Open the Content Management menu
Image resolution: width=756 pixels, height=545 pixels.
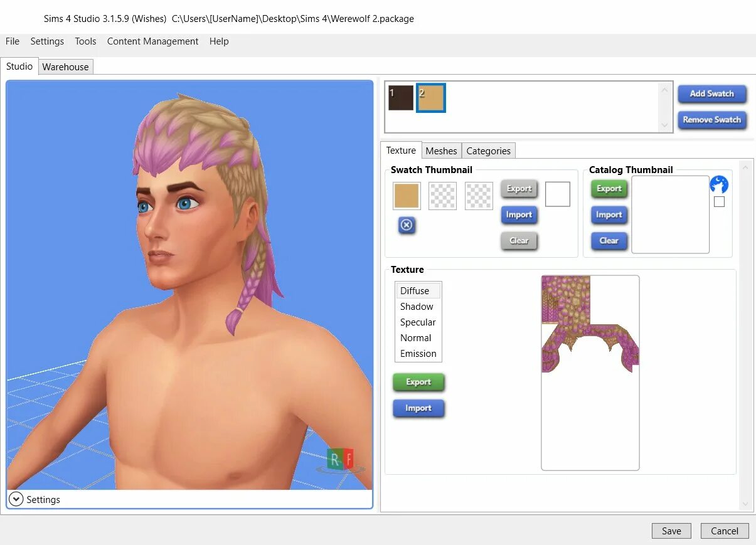point(152,41)
